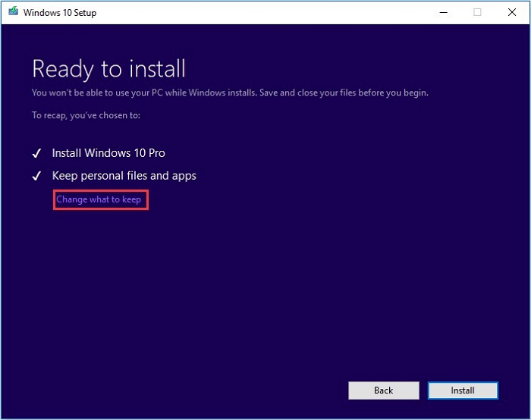This screenshot has height=420, width=531.
Task: Open the Change what to keep link
Action: (99, 199)
